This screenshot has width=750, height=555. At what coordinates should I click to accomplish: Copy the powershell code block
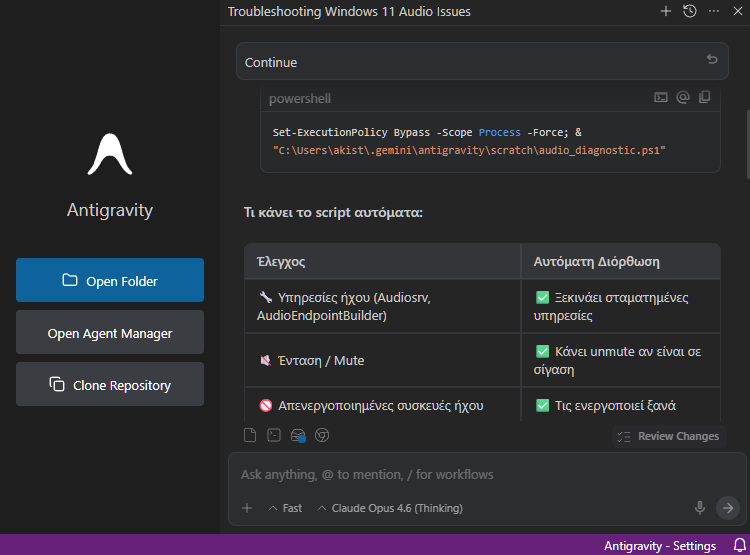[x=705, y=98]
